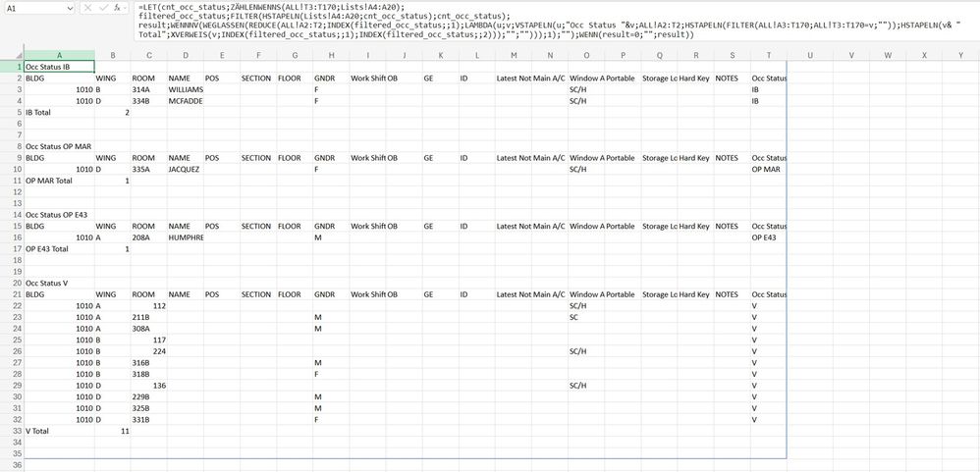The height and width of the screenshot is (472, 980).
Task: Select cell 'OP E43 Total'
Action: click(59, 248)
